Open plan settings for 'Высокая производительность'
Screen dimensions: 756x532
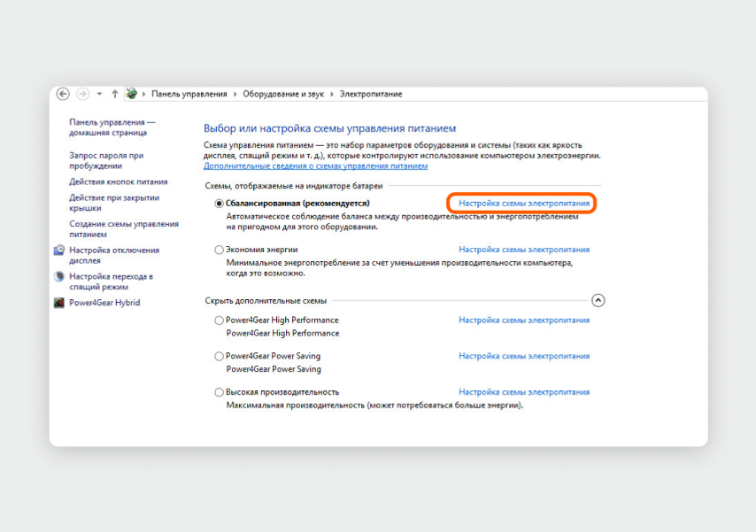[524, 392]
